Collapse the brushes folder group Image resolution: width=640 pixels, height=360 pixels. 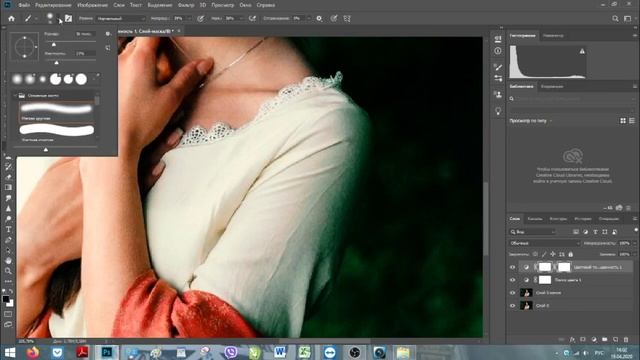pyautogui.click(x=16, y=96)
